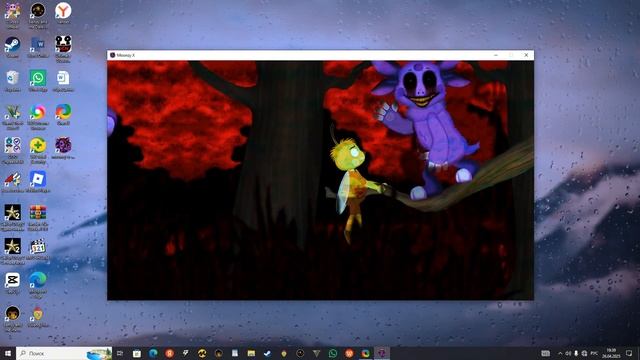Open the pink creature shortcut in desktop corner
This screenshot has width=640, height=360.
[13, 11]
